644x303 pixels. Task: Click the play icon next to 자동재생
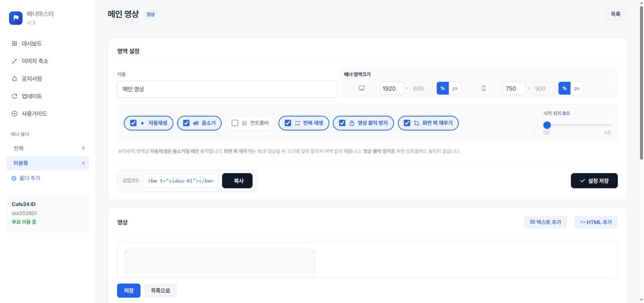coord(143,123)
